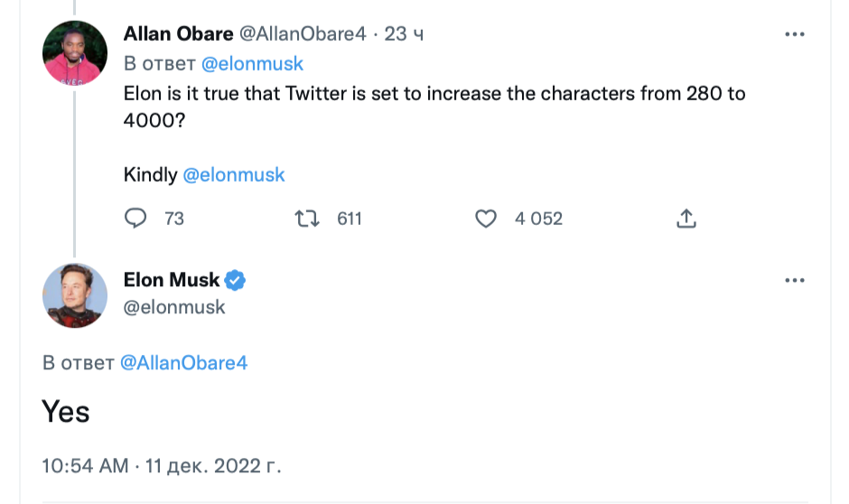Retweet Allan Obare's tweet

click(307, 219)
